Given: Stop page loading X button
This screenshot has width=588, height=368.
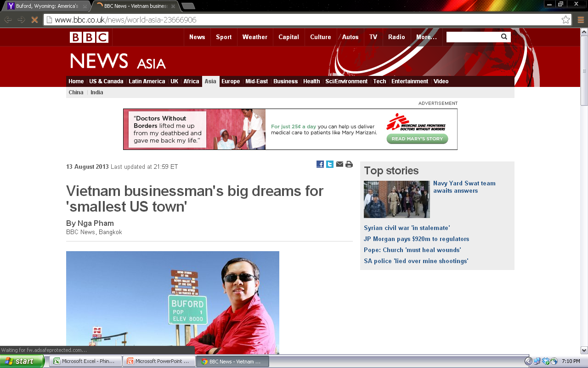Looking at the screenshot, I should click(34, 20).
